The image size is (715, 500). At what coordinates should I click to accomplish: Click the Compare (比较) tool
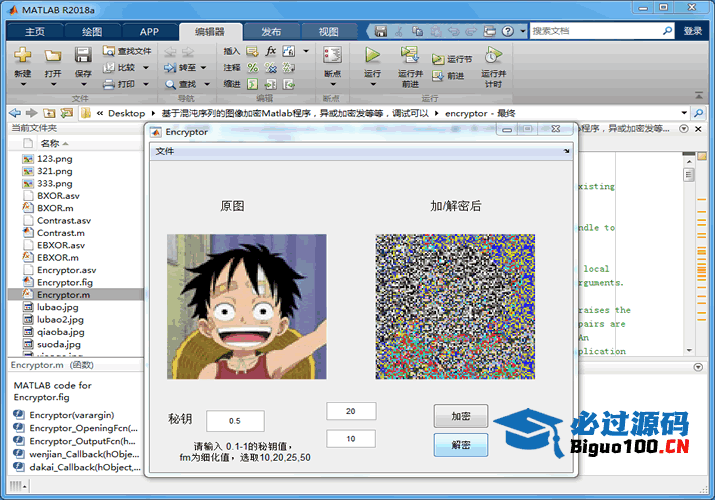[119, 67]
